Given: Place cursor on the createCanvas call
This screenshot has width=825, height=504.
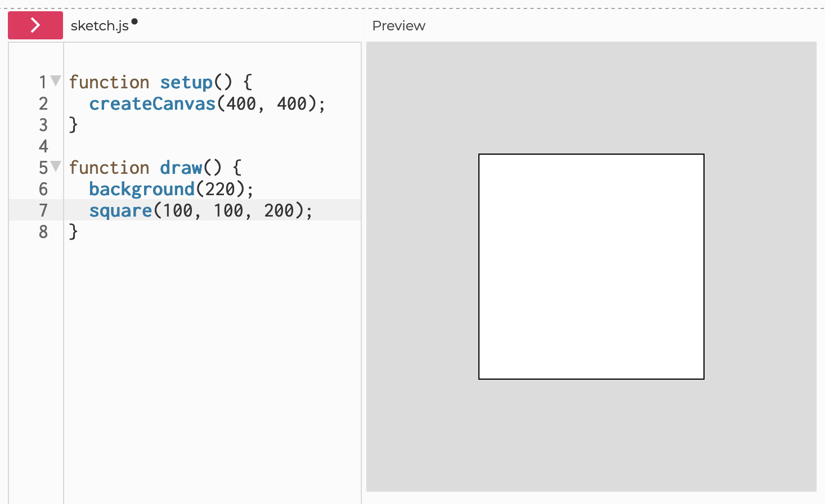Looking at the screenshot, I should pyautogui.click(x=152, y=104).
